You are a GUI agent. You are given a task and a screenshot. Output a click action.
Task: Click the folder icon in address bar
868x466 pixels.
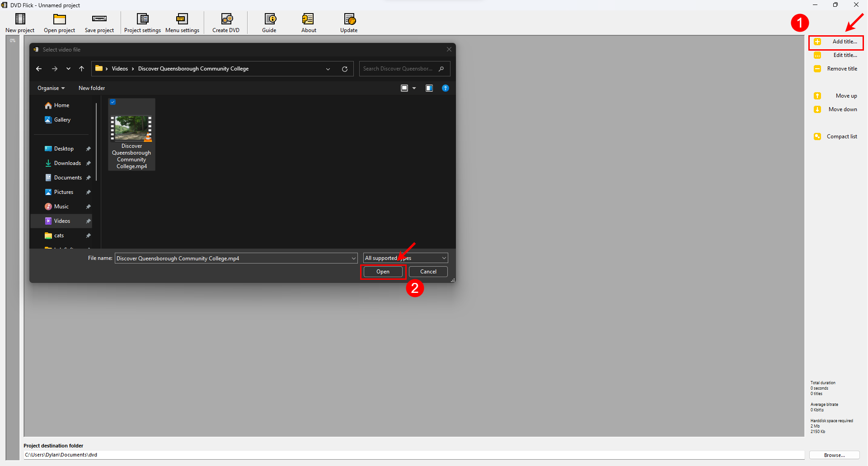click(99, 69)
